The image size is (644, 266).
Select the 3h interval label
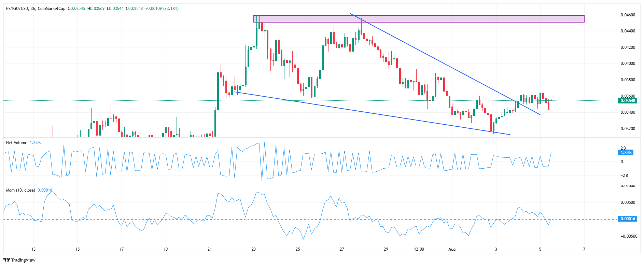click(33, 9)
